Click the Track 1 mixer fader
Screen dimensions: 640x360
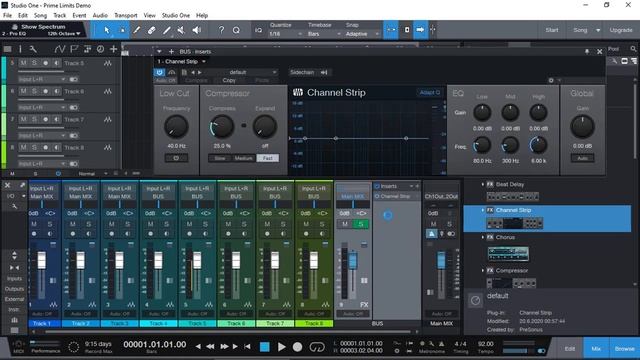(x=42, y=260)
